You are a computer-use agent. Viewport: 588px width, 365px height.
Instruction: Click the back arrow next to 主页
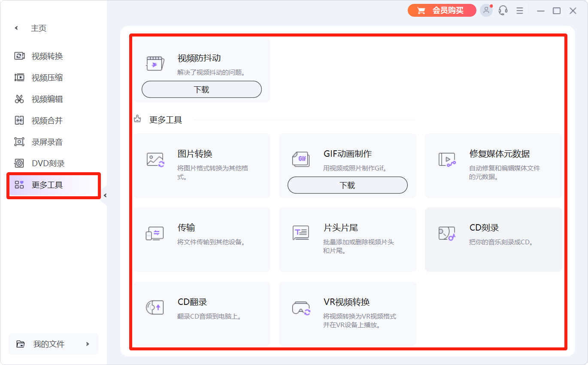tap(17, 28)
